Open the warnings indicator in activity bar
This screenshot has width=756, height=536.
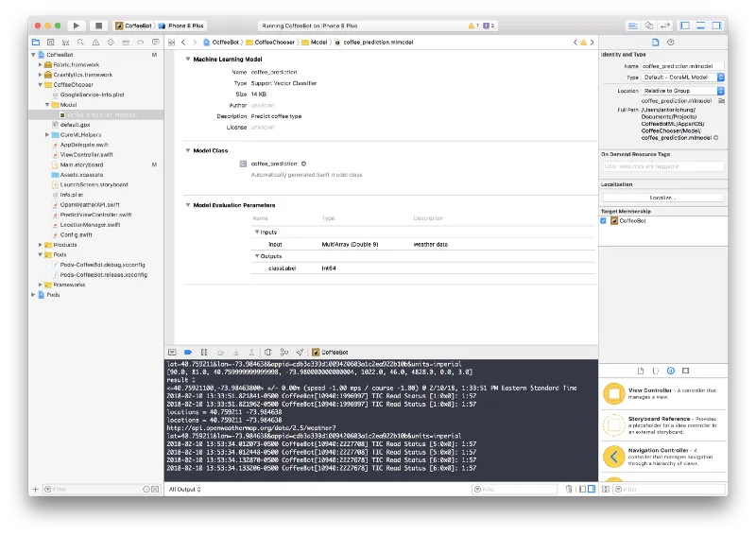(473, 26)
